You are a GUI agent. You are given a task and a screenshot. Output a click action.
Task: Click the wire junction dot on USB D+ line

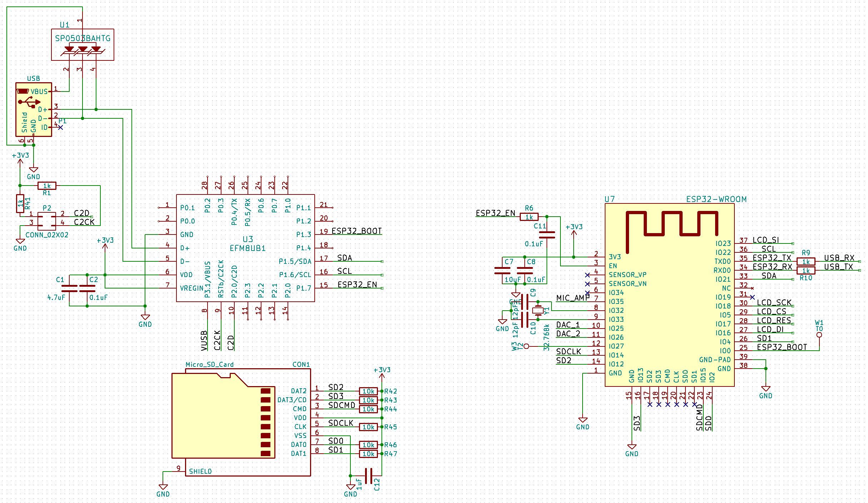(x=96, y=109)
